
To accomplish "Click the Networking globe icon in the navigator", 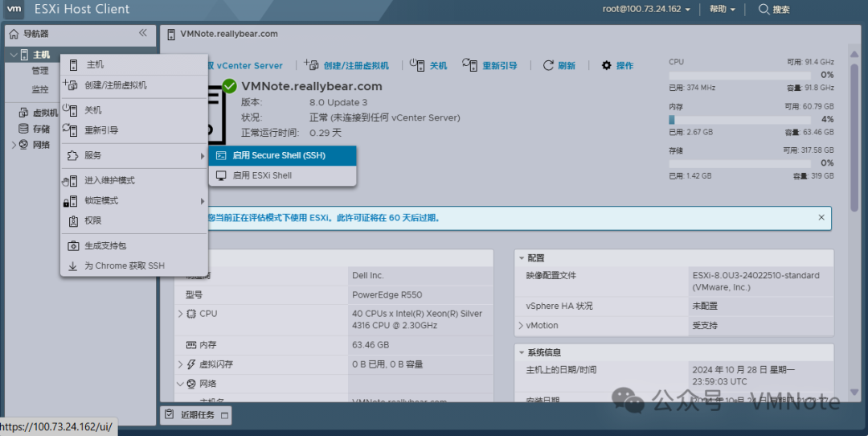I will click(x=24, y=145).
